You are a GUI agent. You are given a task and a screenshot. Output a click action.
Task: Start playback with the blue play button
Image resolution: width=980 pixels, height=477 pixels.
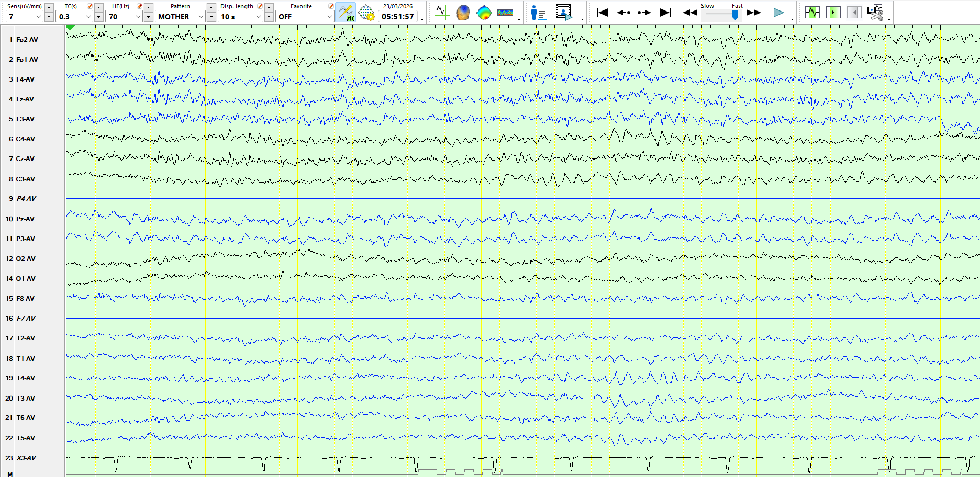point(778,13)
